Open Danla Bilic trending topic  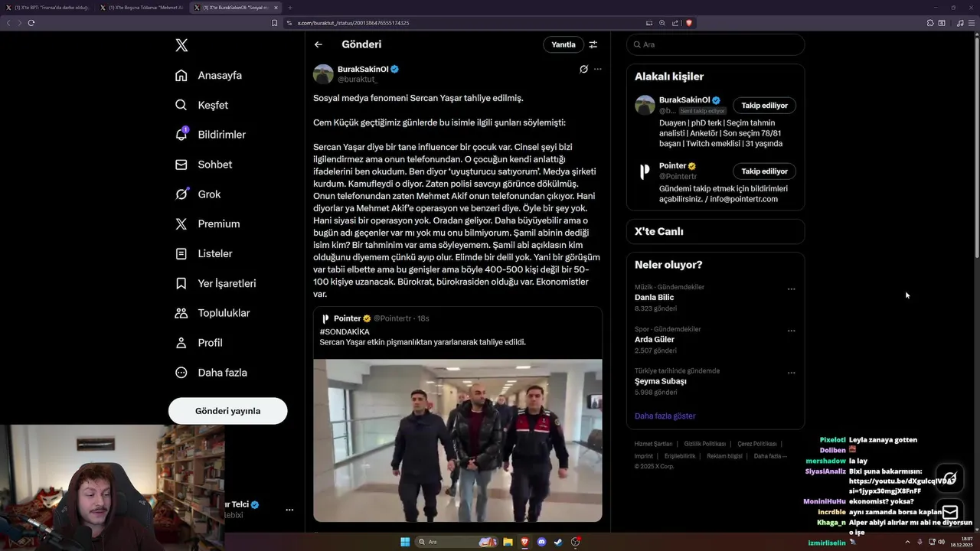[x=654, y=297]
